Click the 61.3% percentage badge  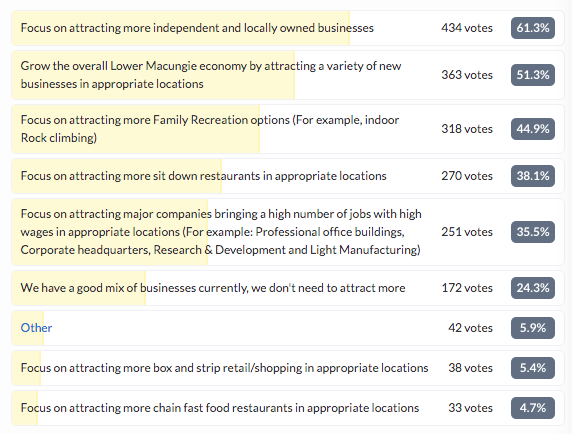point(533,28)
